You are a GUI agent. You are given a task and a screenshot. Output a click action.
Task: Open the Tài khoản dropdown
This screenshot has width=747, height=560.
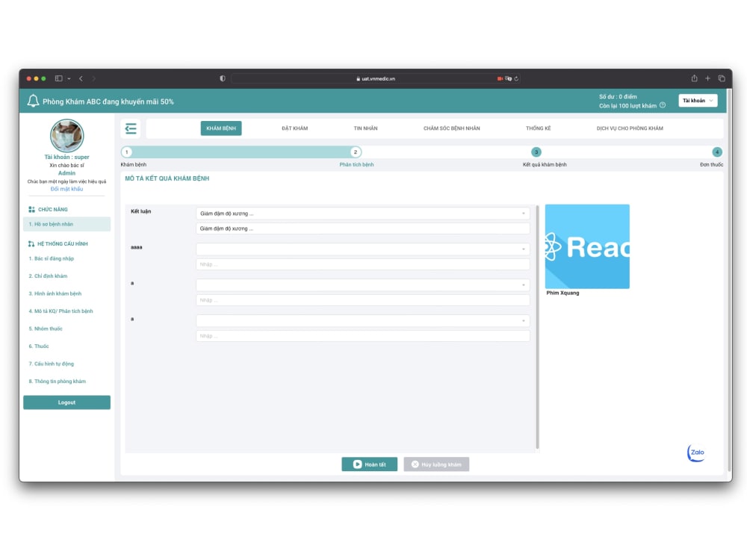click(x=698, y=101)
